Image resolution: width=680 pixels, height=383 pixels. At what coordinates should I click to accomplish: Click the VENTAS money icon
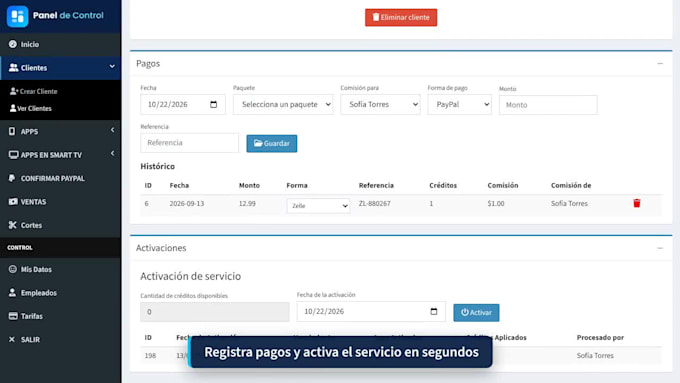pyautogui.click(x=13, y=202)
